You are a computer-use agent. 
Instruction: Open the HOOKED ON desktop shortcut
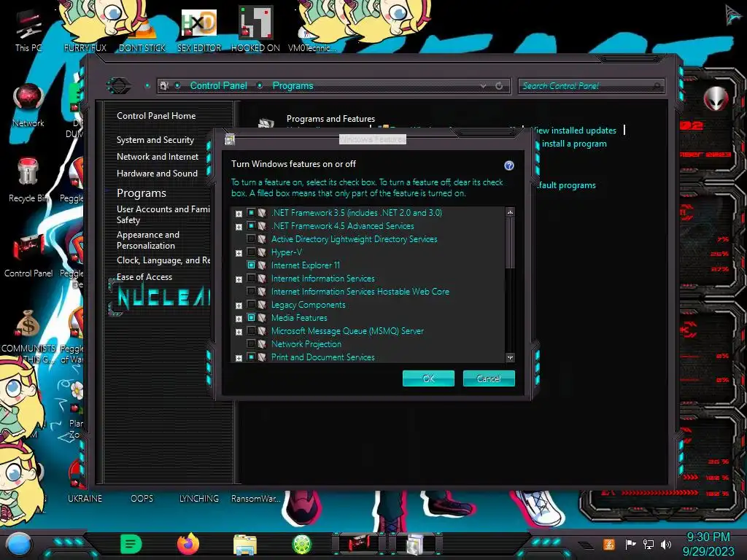(x=255, y=29)
